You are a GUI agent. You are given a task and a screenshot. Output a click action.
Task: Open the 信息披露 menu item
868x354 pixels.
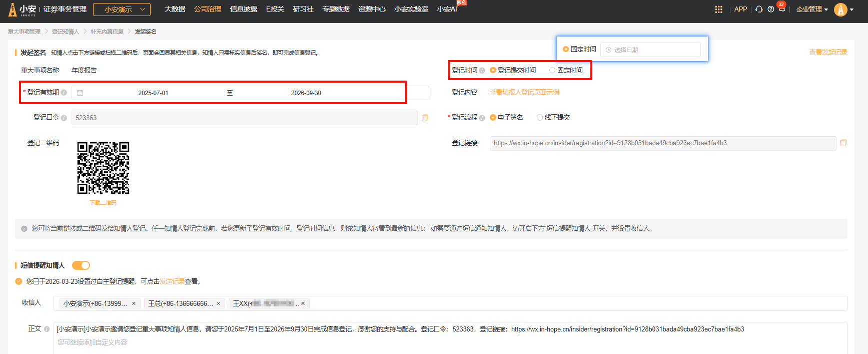pyautogui.click(x=243, y=10)
